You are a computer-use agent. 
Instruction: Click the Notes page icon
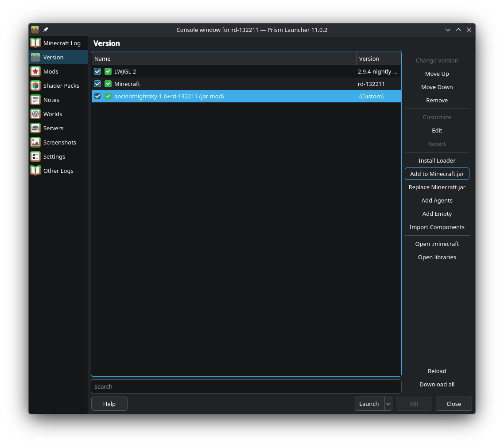[x=35, y=100]
